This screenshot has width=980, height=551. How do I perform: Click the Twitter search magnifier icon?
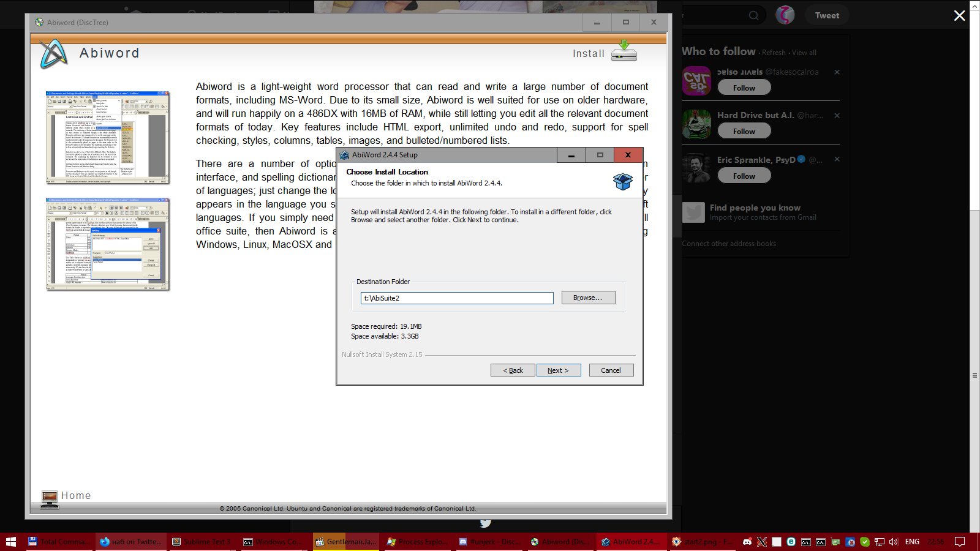tap(753, 15)
